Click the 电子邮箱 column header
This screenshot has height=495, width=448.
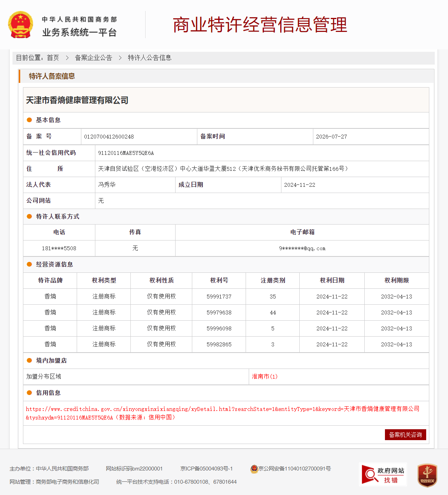pyautogui.click(x=302, y=232)
